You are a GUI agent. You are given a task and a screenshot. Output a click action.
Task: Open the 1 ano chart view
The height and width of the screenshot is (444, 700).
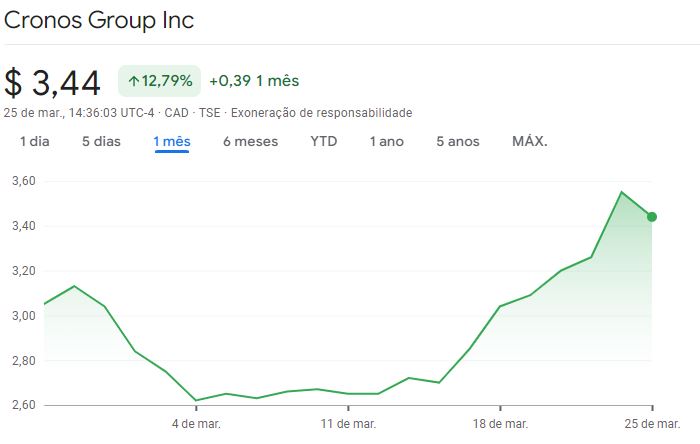click(387, 141)
